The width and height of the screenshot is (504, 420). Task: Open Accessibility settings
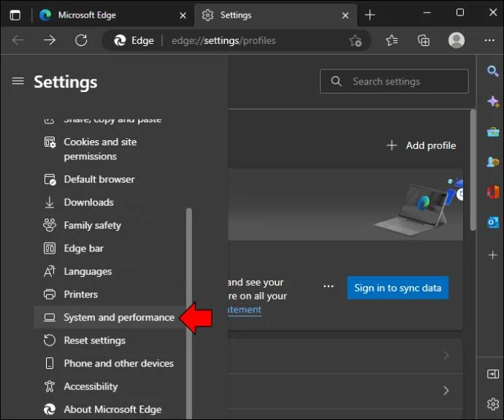click(x=110, y=386)
